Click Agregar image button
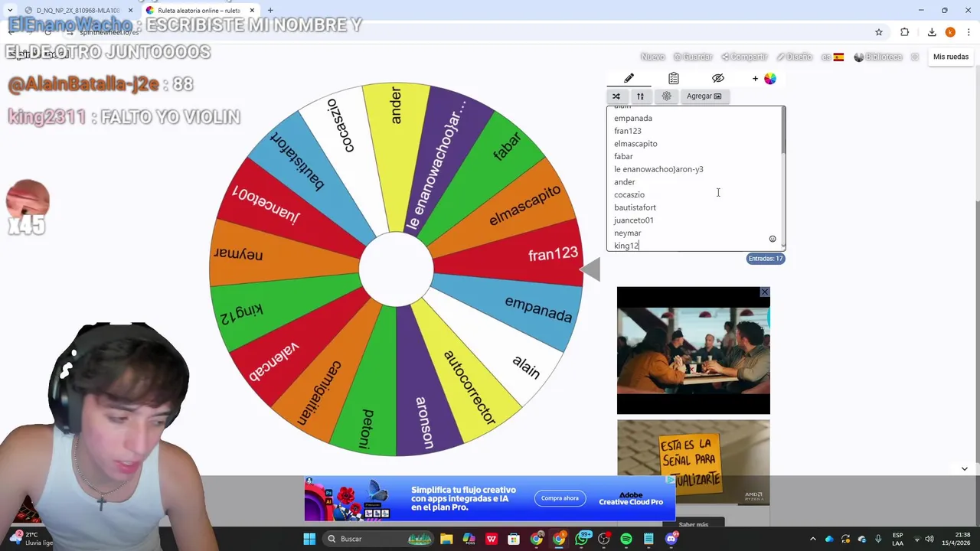Screen dimensions: 980x551 point(704,96)
